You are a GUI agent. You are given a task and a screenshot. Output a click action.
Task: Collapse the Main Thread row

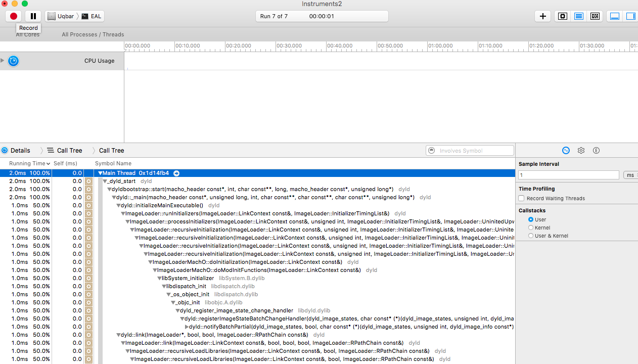click(x=100, y=173)
